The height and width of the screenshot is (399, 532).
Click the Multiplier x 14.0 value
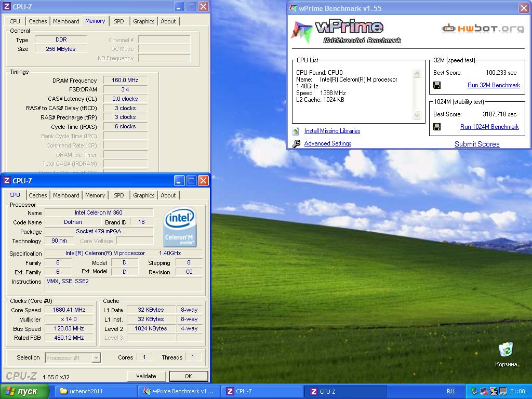[x=69, y=320]
